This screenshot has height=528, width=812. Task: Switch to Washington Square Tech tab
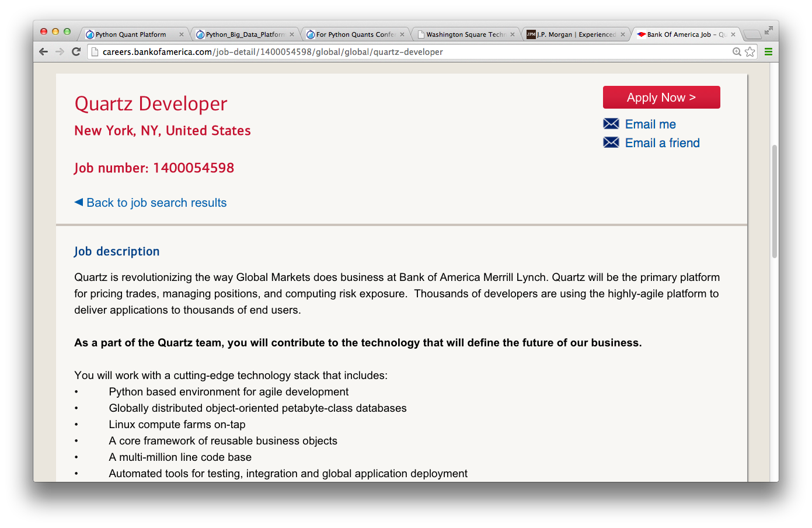point(465,34)
